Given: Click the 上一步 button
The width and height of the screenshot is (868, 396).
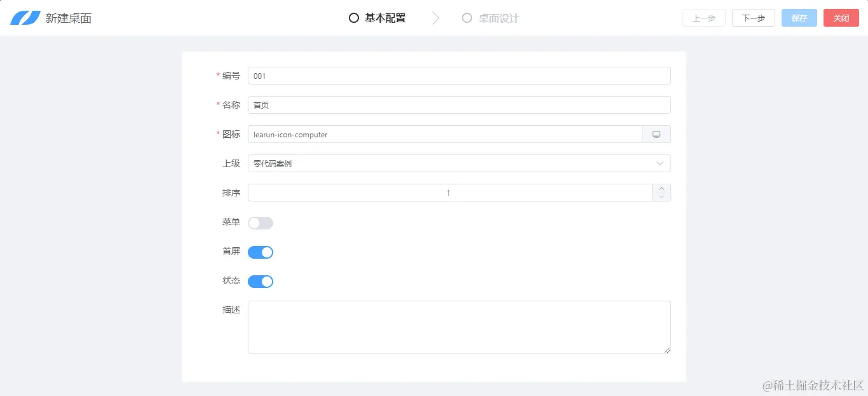Looking at the screenshot, I should click(x=703, y=18).
